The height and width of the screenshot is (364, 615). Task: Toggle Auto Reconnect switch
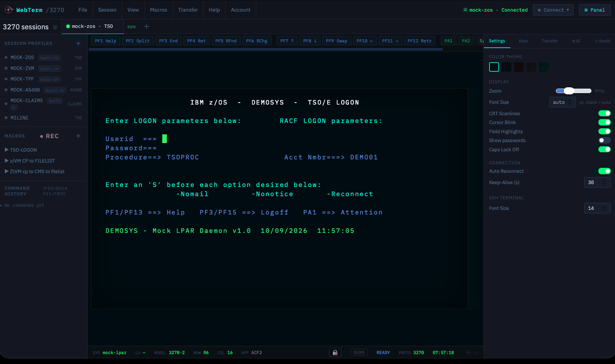click(604, 171)
